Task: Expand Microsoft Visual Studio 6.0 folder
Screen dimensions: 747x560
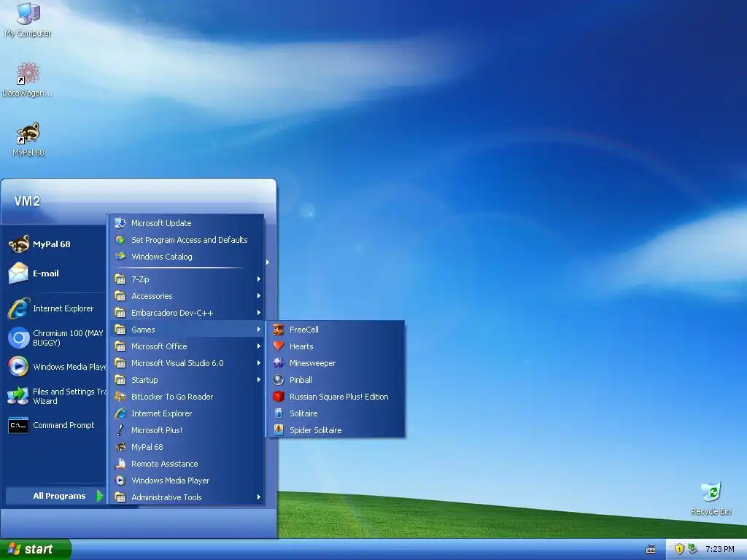Action: [x=187, y=363]
